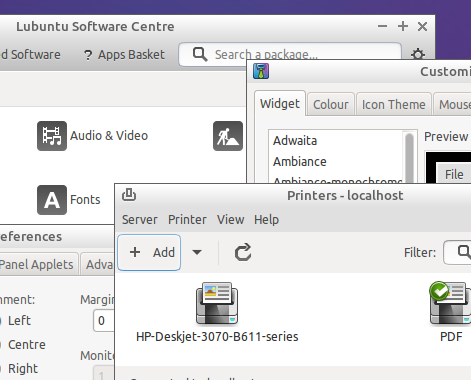Select the HP-Deskjet-3070-B611-series printer icon
Screen dimensions: 471x380
(217, 303)
